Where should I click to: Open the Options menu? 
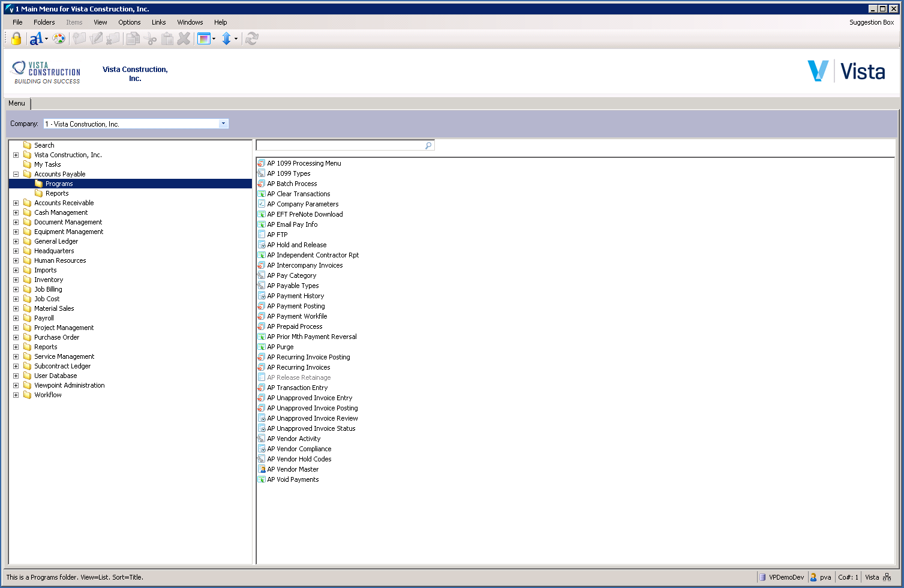coord(130,22)
